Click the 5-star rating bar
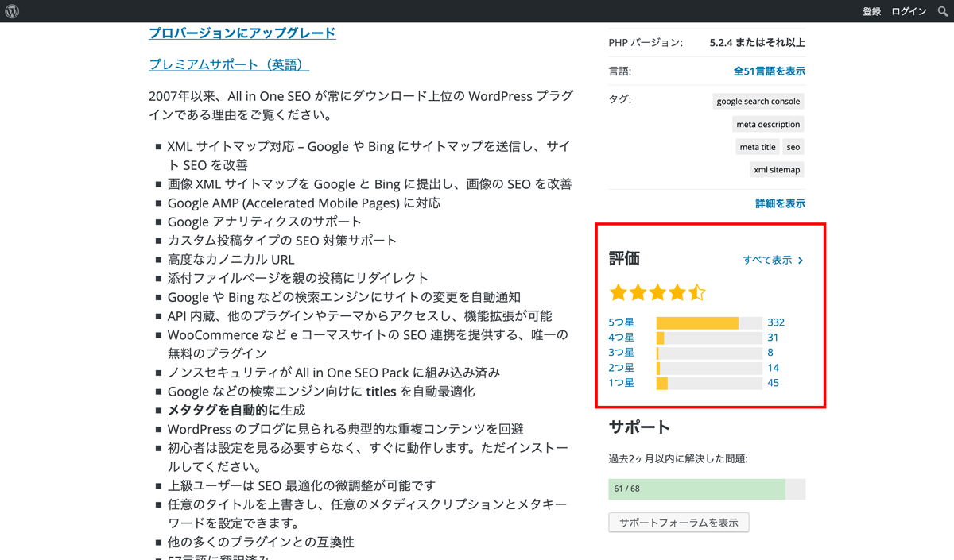The width and height of the screenshot is (954, 560). 709,322
